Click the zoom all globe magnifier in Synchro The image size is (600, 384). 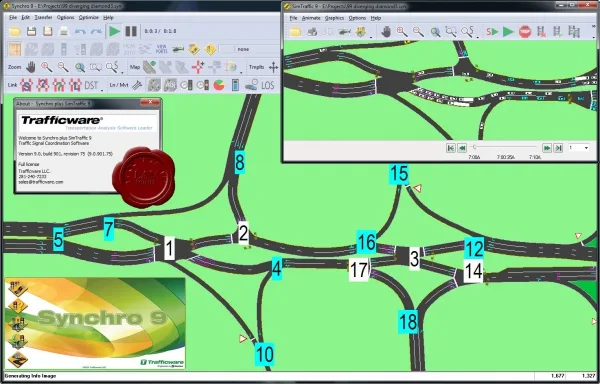[x=80, y=67]
